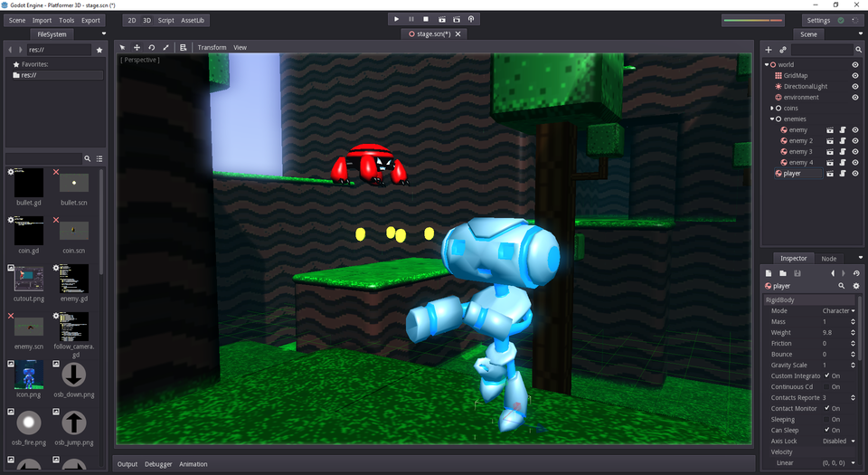The height and width of the screenshot is (475, 868).
Task: Open the Import menu
Action: pos(42,20)
